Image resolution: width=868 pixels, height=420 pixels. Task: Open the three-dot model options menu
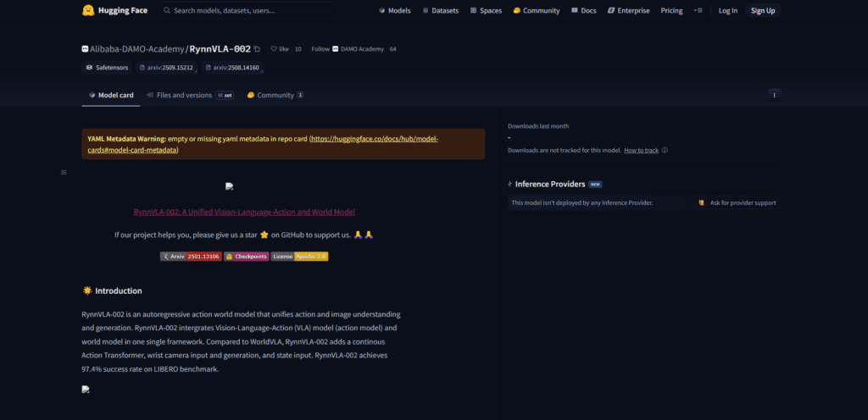tap(775, 95)
